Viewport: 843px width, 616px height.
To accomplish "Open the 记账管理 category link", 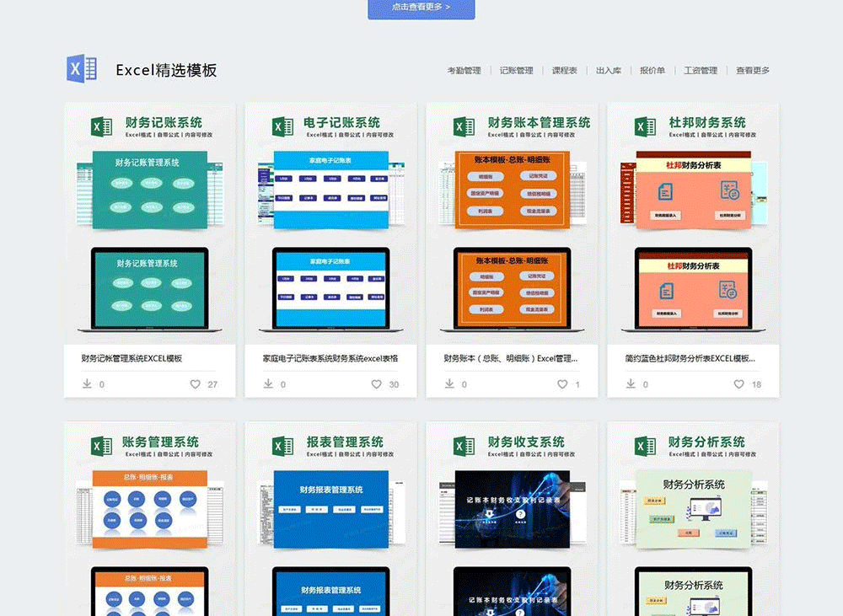I will point(516,71).
